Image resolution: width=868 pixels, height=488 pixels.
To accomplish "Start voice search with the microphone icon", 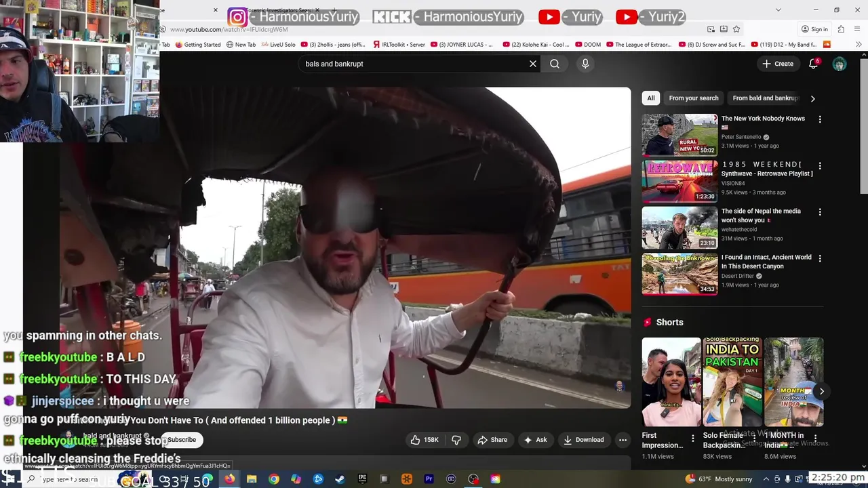I will tap(585, 64).
